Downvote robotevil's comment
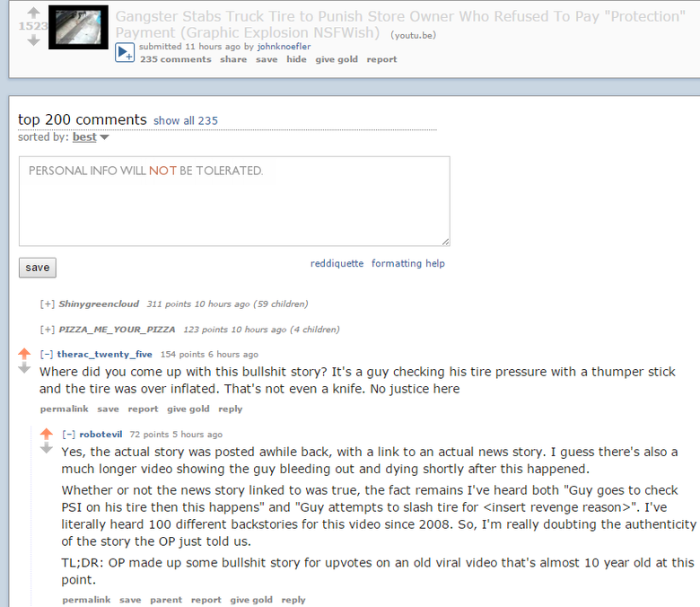700x607 pixels. click(47, 448)
